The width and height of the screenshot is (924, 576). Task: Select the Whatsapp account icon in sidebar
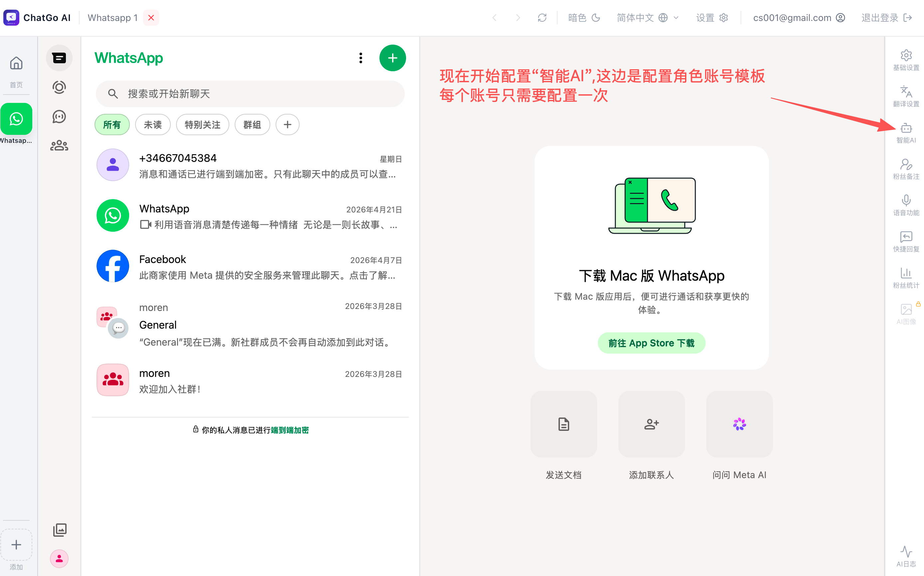pyautogui.click(x=16, y=119)
